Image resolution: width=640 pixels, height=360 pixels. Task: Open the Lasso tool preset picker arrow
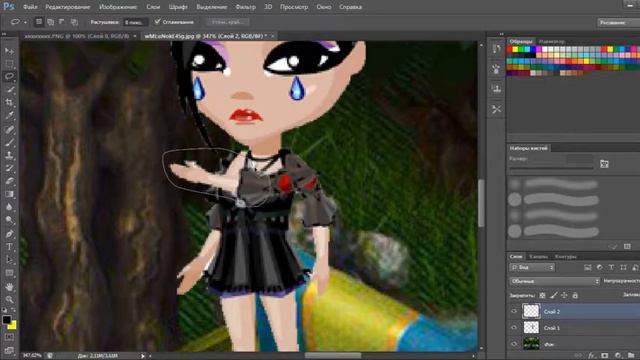click(x=25, y=22)
